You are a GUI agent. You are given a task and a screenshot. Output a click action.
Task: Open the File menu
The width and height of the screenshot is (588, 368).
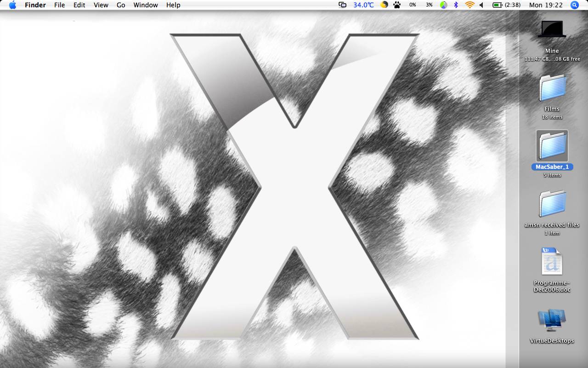[x=60, y=5]
